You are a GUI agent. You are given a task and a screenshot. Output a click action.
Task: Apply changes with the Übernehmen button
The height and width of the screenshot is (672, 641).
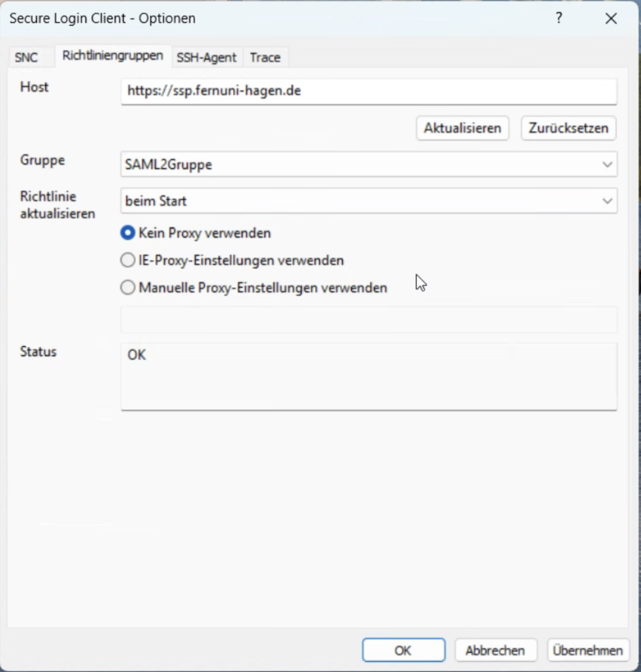click(x=588, y=650)
